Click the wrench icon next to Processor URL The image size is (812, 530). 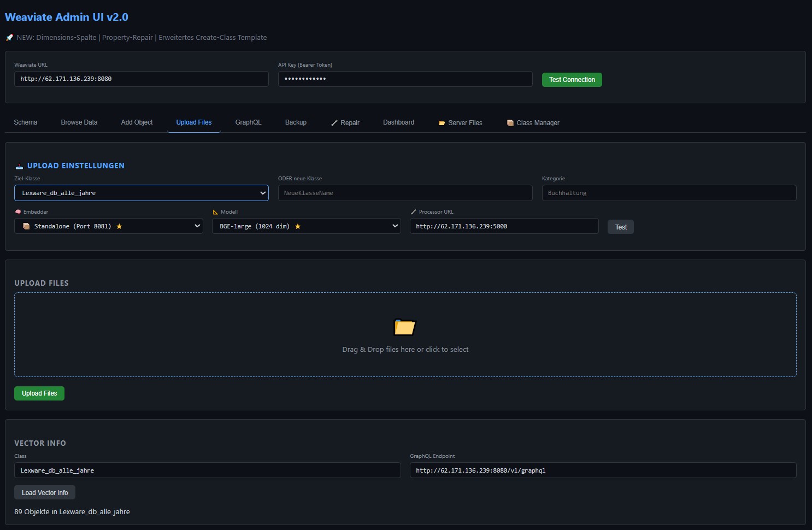[x=414, y=212]
